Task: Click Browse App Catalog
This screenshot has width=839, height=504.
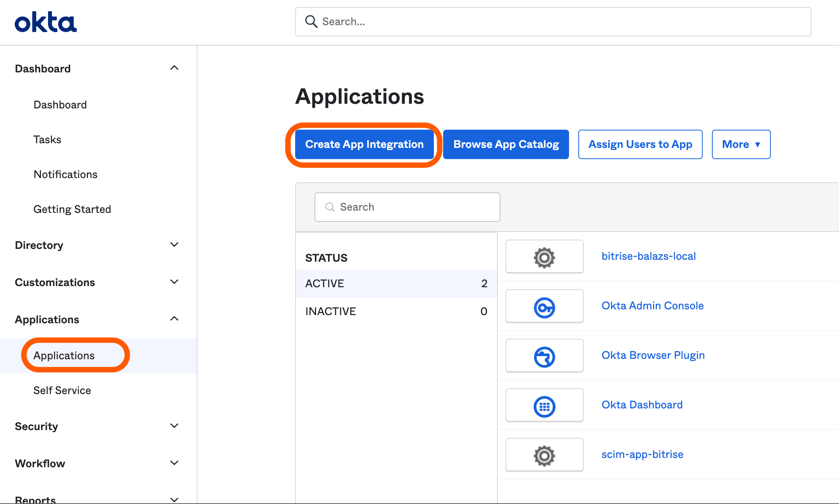Action: tap(505, 144)
